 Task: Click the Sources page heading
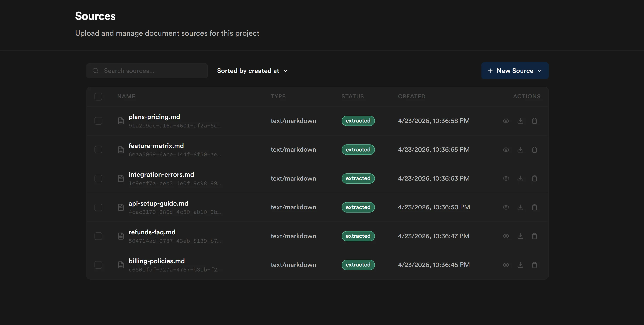pos(95,16)
